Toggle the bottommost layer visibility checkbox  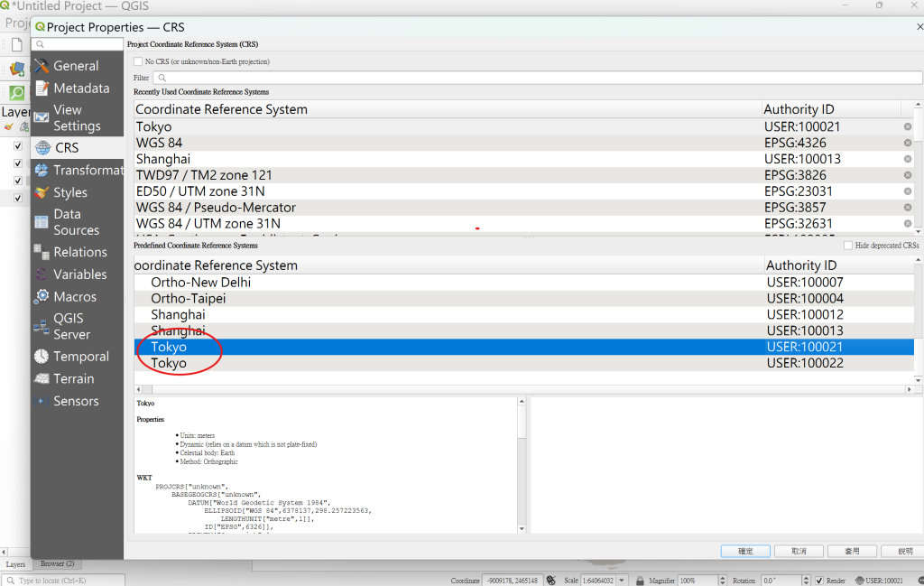(x=18, y=198)
